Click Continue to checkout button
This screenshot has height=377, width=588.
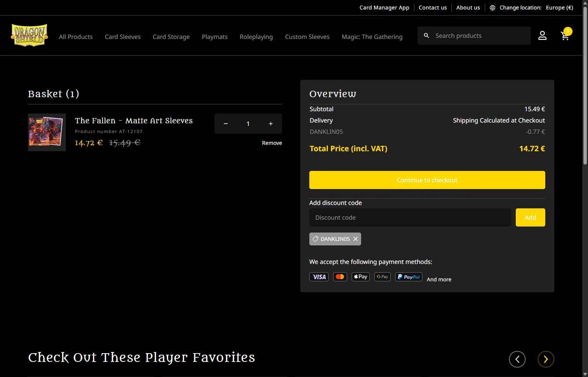[427, 180]
